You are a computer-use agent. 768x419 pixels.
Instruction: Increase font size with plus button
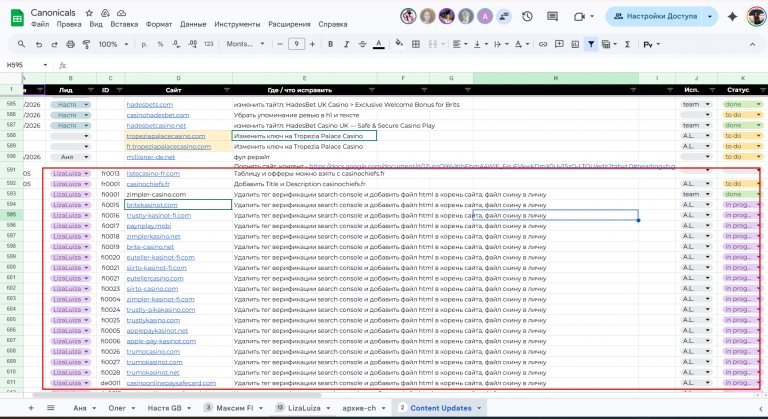pos(312,44)
